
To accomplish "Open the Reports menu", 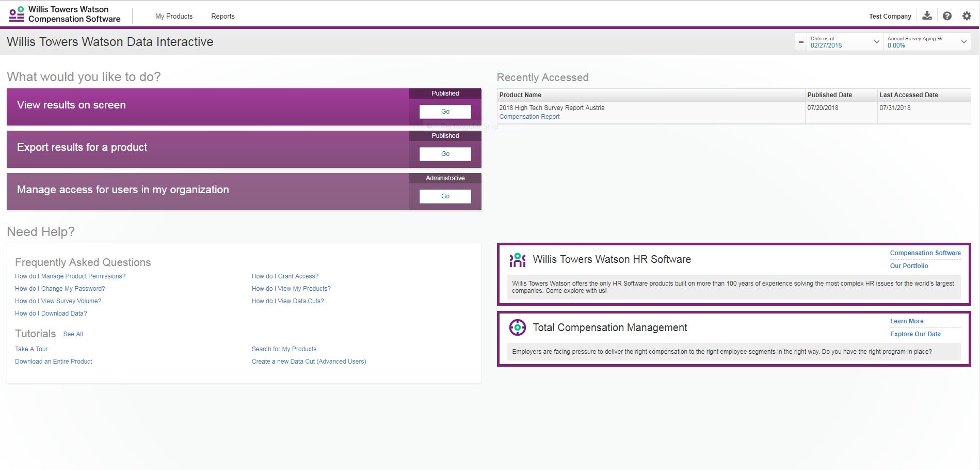I will coord(222,17).
